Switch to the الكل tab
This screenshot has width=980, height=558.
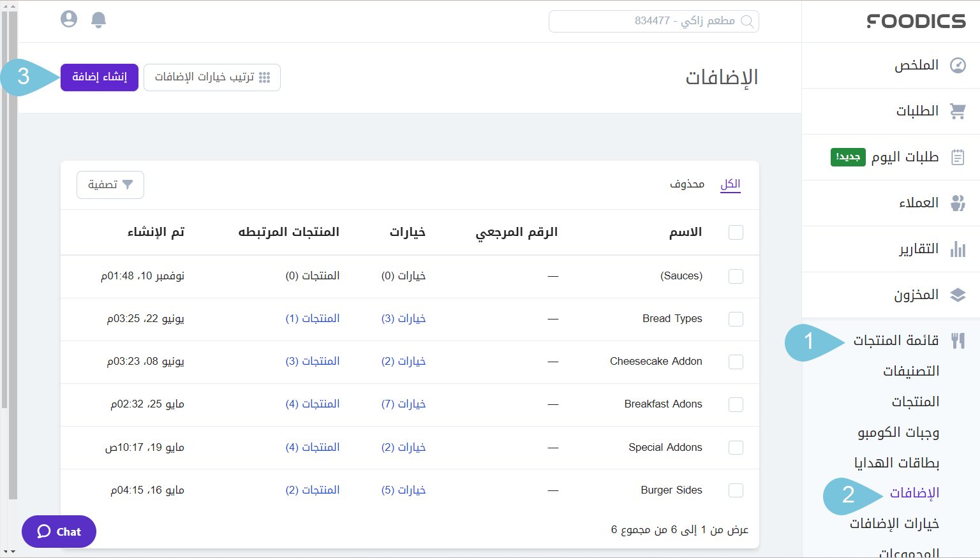point(731,184)
